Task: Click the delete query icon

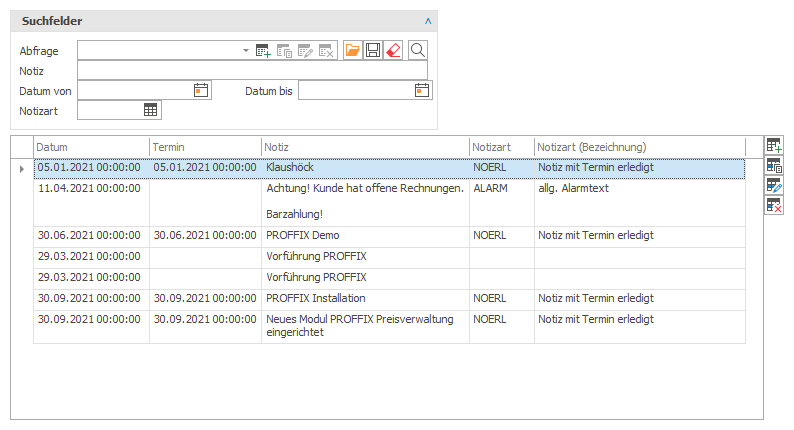Action: click(326, 51)
